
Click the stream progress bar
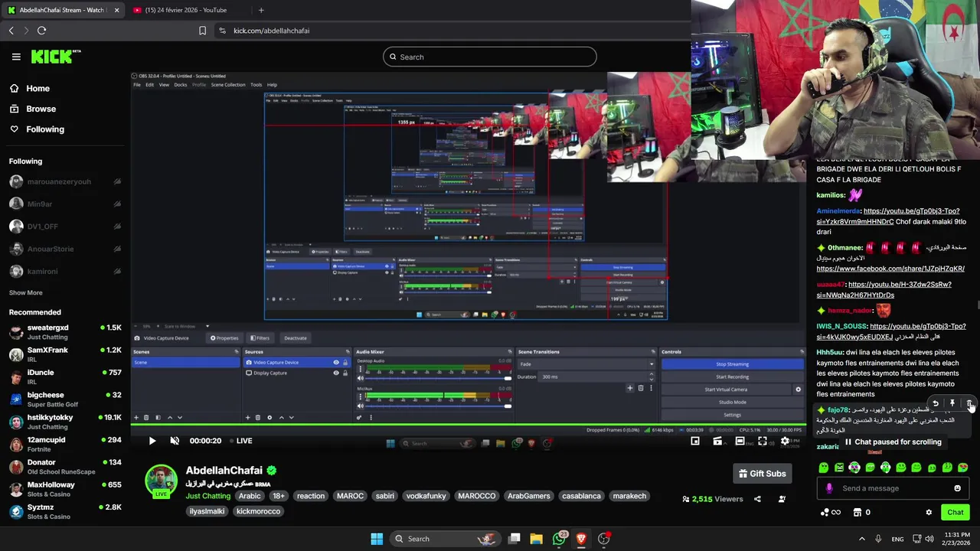pos(468,425)
